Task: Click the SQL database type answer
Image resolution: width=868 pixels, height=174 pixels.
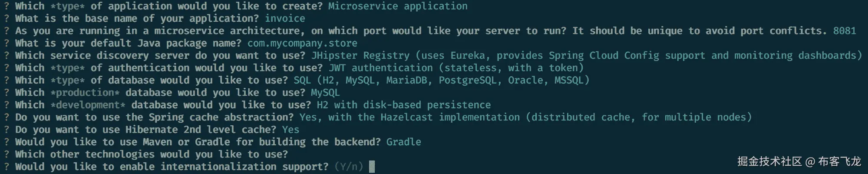Action: (441, 80)
